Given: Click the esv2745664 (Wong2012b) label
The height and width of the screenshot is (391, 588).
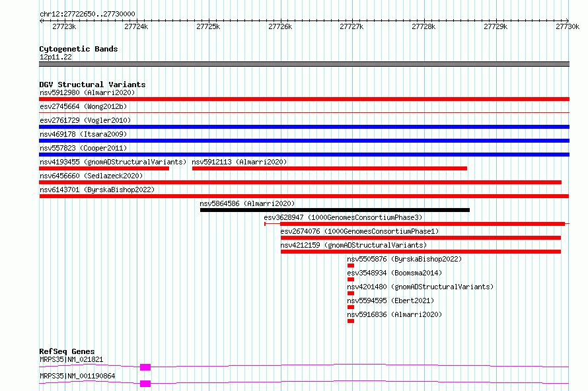Looking at the screenshot, I should click(83, 106).
